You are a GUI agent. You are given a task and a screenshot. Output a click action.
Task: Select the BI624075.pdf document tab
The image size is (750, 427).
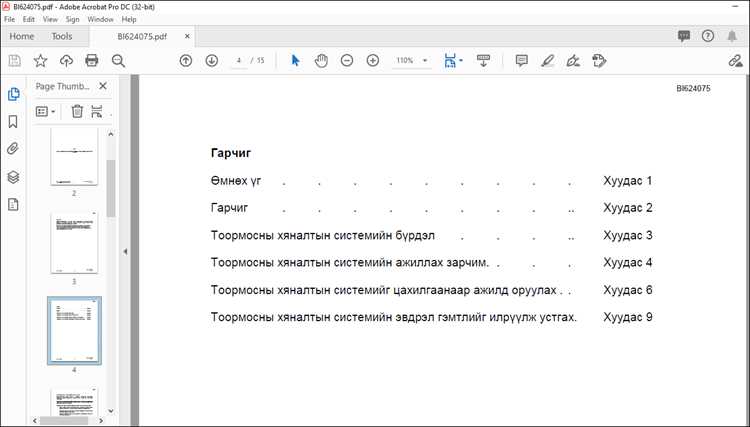coord(142,36)
